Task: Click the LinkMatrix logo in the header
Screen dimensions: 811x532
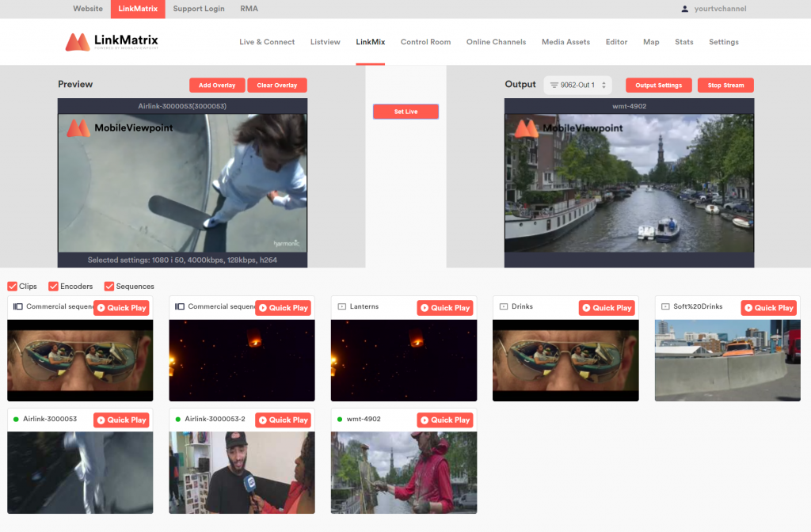Action: [x=112, y=42]
